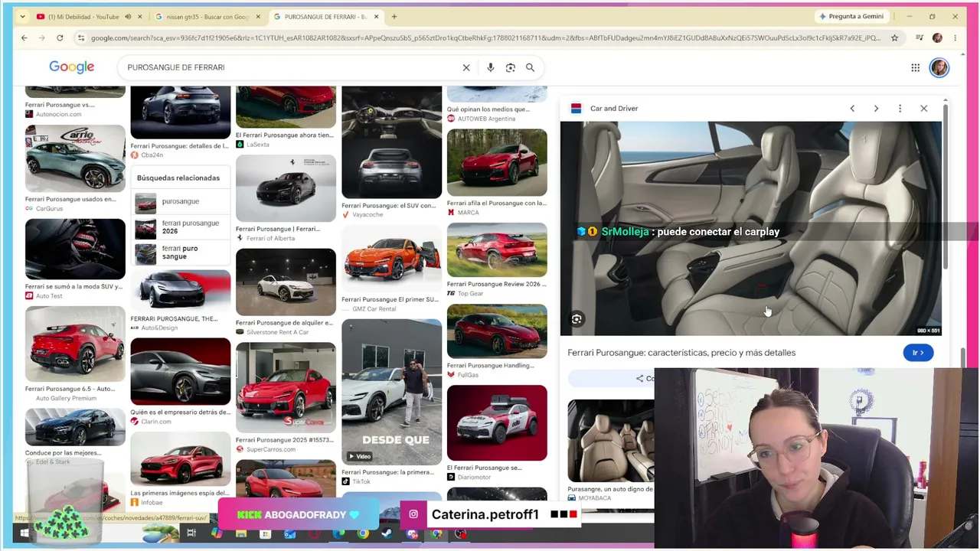Open the Google account avatar
Viewport: 980px width, 551px height.
pyautogui.click(x=939, y=67)
